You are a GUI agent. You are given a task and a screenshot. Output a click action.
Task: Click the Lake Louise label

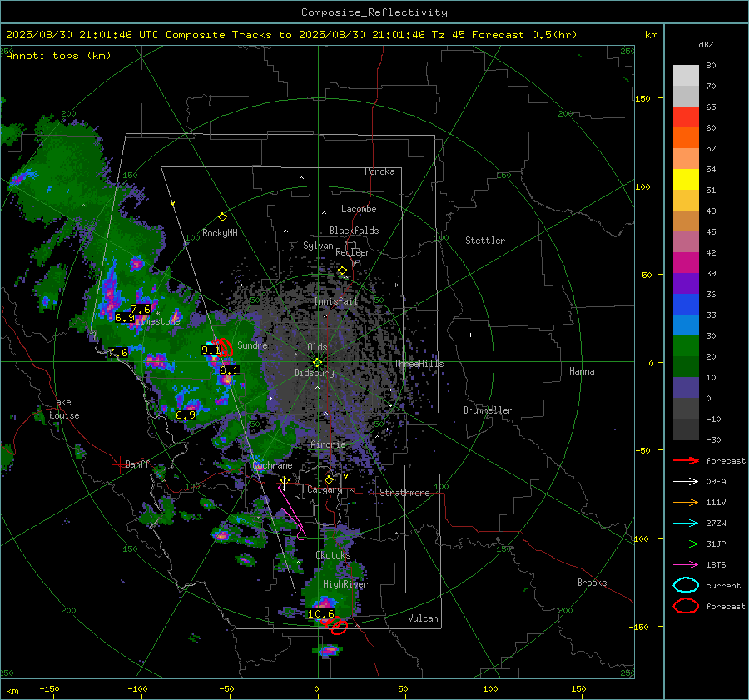[64, 409]
